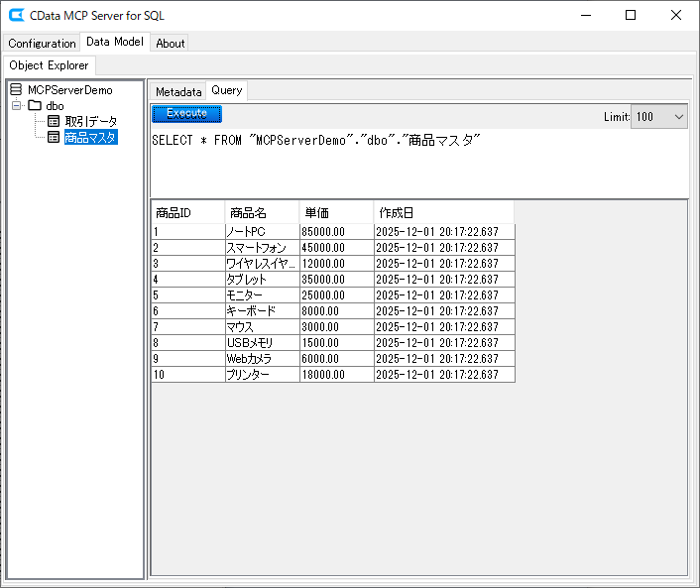This screenshot has width=700, height=588.
Task: Click the 6000.00 price cell
Action: point(336,359)
